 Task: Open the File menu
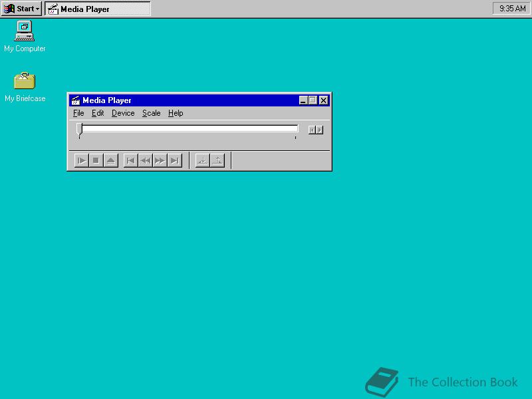[x=78, y=113]
